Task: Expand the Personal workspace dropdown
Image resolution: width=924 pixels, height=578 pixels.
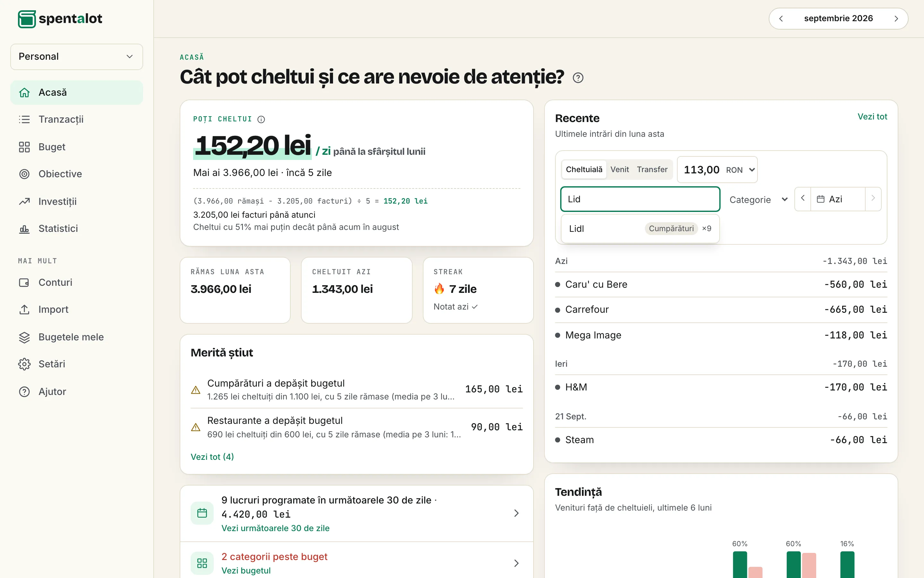Action: [x=76, y=57]
